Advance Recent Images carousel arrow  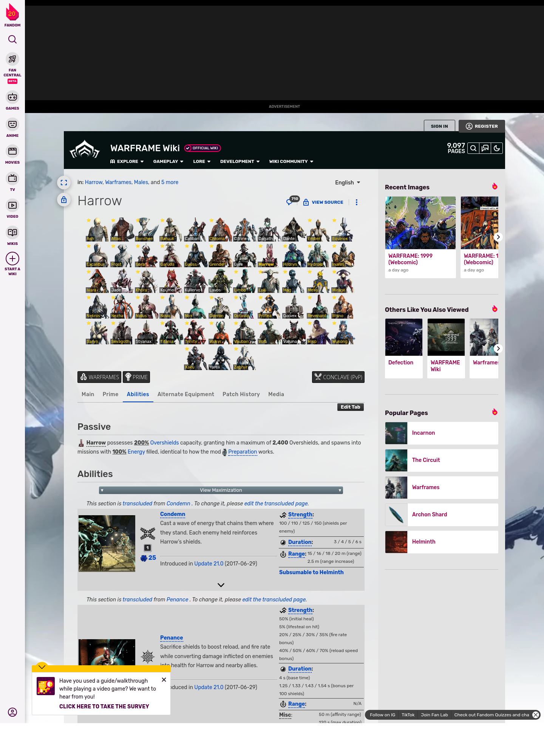click(x=498, y=237)
